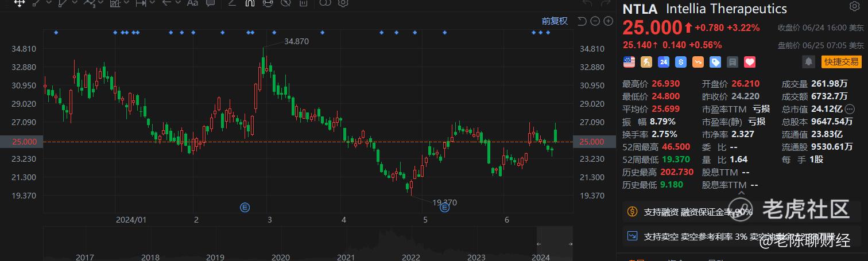This screenshot has width=868, height=261.
Task: Open the gray notes badge icon
Action: 733,61
